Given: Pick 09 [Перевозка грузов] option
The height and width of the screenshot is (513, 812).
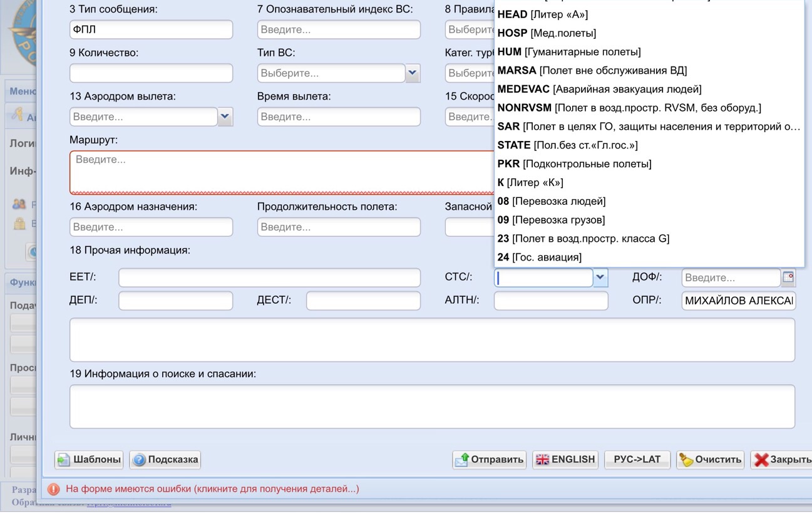Looking at the screenshot, I should click(551, 220).
